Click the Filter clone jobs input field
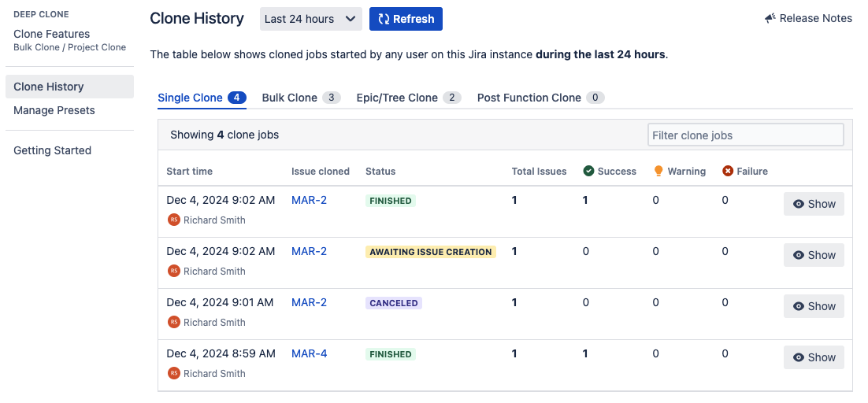868x403 pixels. pyautogui.click(x=745, y=135)
